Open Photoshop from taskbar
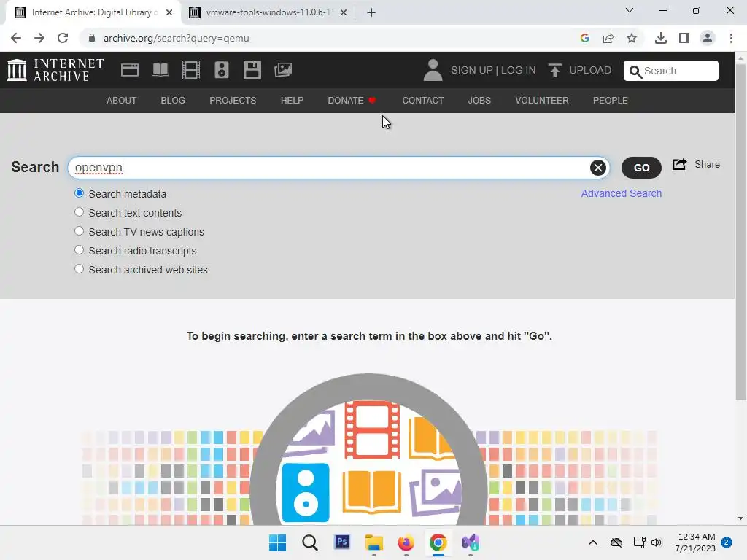 tap(342, 542)
